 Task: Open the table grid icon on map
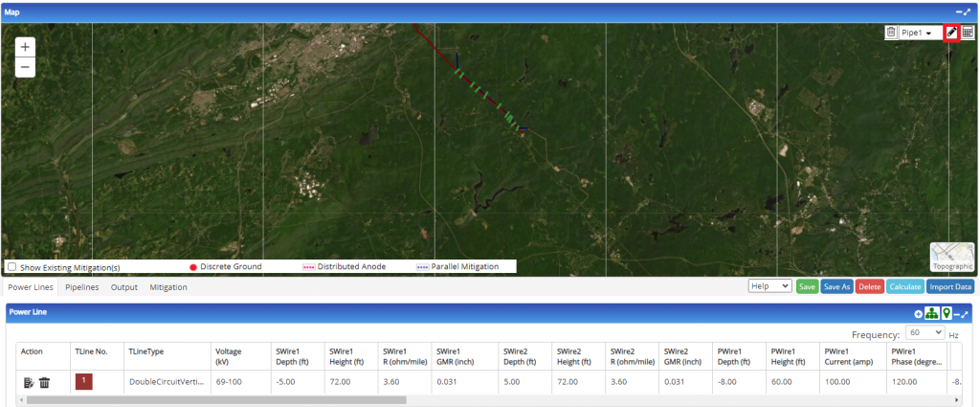(968, 33)
